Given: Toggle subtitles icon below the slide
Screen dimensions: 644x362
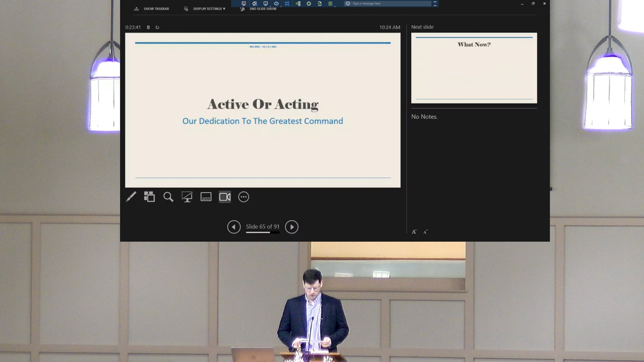Looking at the screenshot, I should tap(206, 197).
